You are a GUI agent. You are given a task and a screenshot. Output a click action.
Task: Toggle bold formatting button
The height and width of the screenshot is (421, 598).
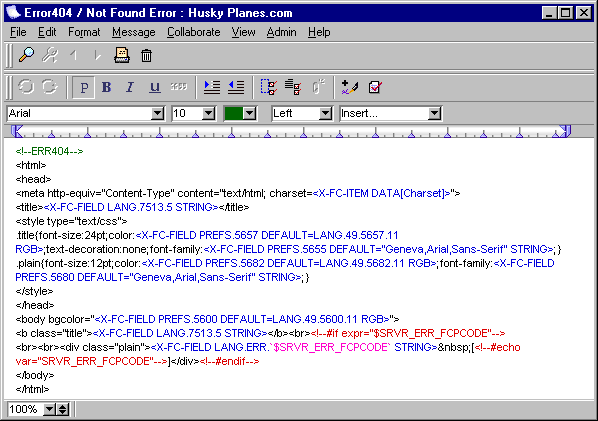pos(107,87)
